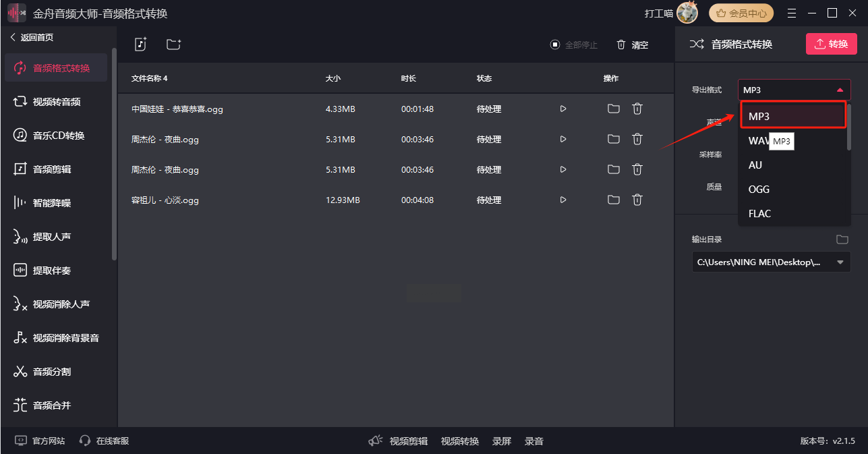Click the 00:01:48 duration cell
Image resolution: width=868 pixels, height=454 pixels.
pos(417,109)
